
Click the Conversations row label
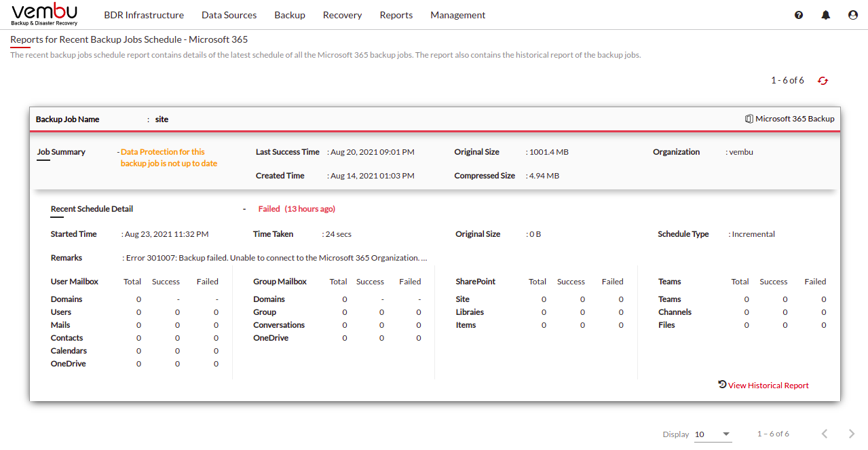pyautogui.click(x=279, y=325)
